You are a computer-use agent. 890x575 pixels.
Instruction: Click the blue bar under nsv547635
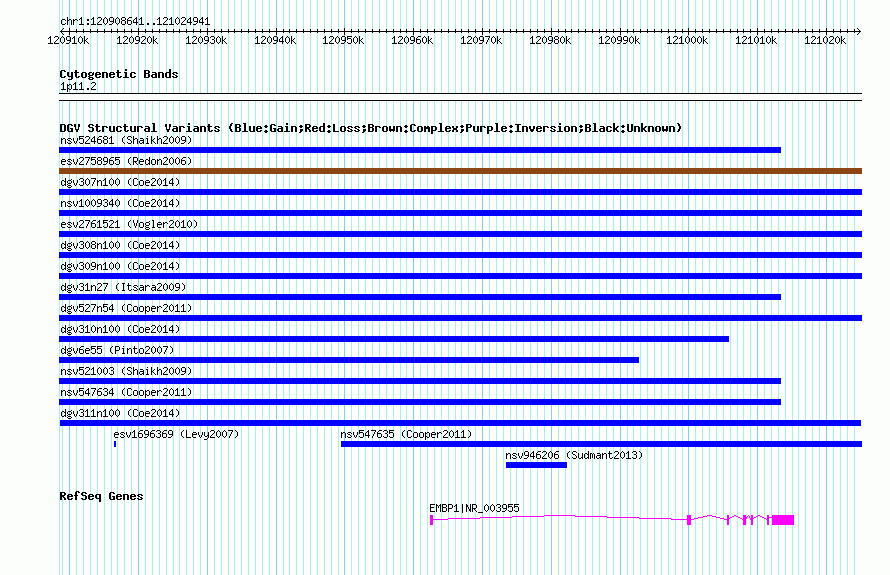(601, 444)
